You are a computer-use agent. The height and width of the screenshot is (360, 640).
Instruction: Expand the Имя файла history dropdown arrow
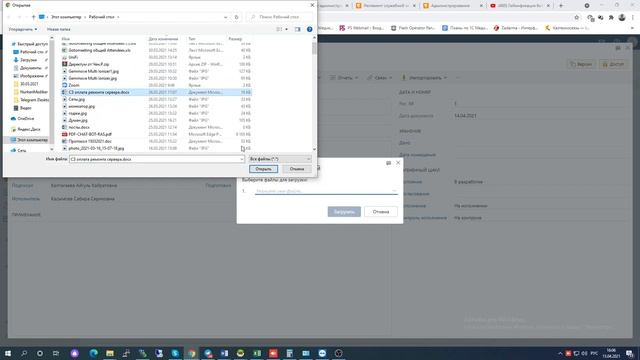coord(242,159)
